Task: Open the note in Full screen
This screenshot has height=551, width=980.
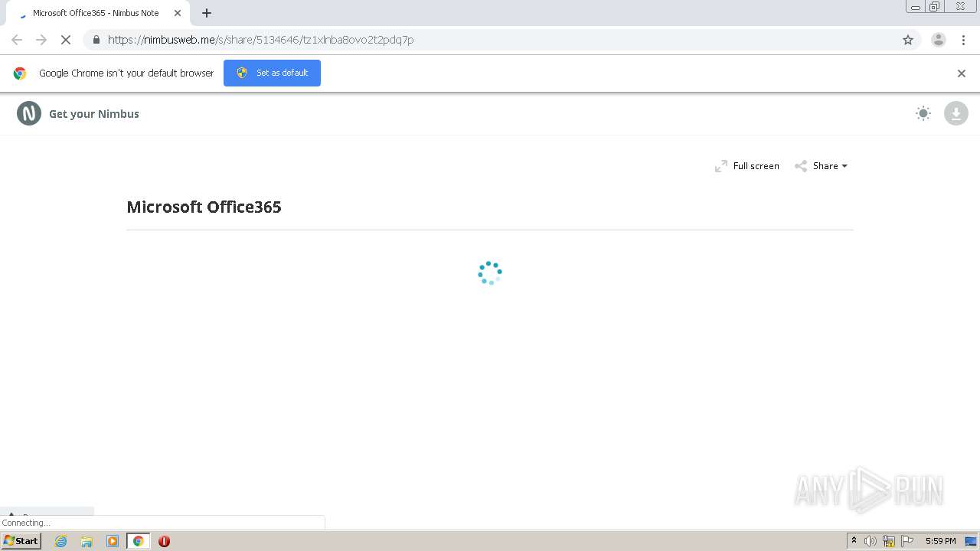Action: click(747, 166)
